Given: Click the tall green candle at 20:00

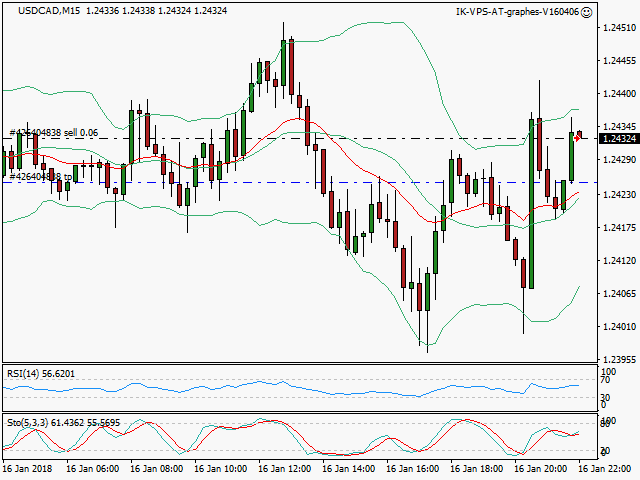Looking at the screenshot, I should (531, 200).
